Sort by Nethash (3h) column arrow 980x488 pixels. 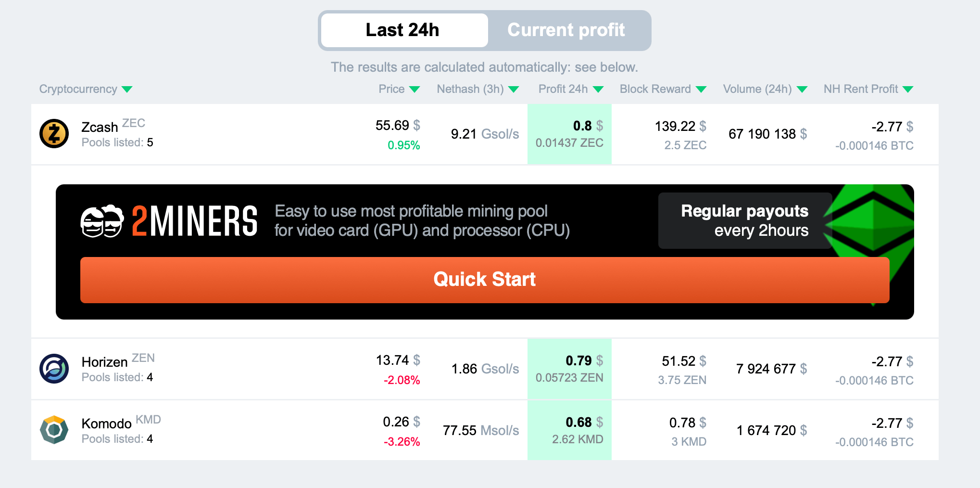click(514, 90)
